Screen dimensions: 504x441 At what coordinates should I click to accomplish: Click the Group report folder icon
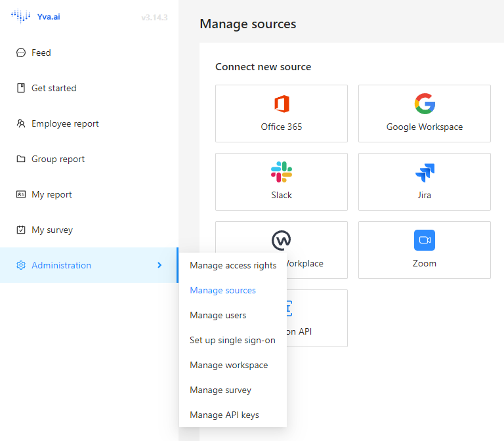tap(21, 159)
